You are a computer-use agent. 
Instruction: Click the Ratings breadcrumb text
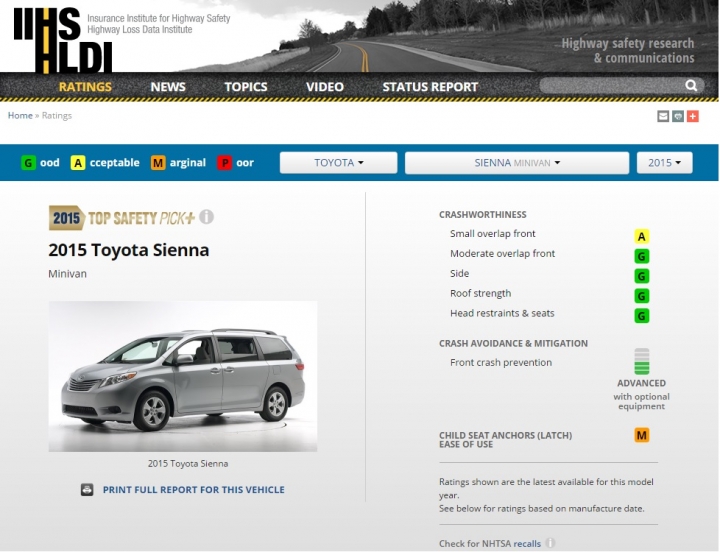point(56,115)
